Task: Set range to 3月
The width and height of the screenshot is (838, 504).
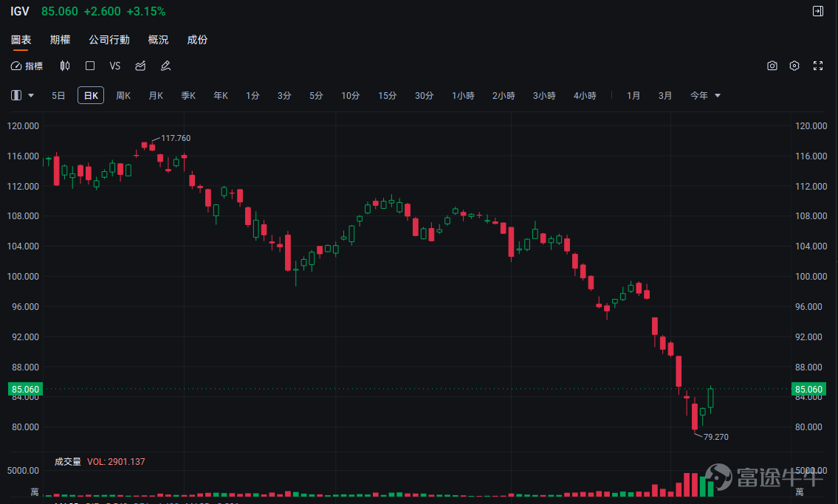Action: tap(664, 96)
